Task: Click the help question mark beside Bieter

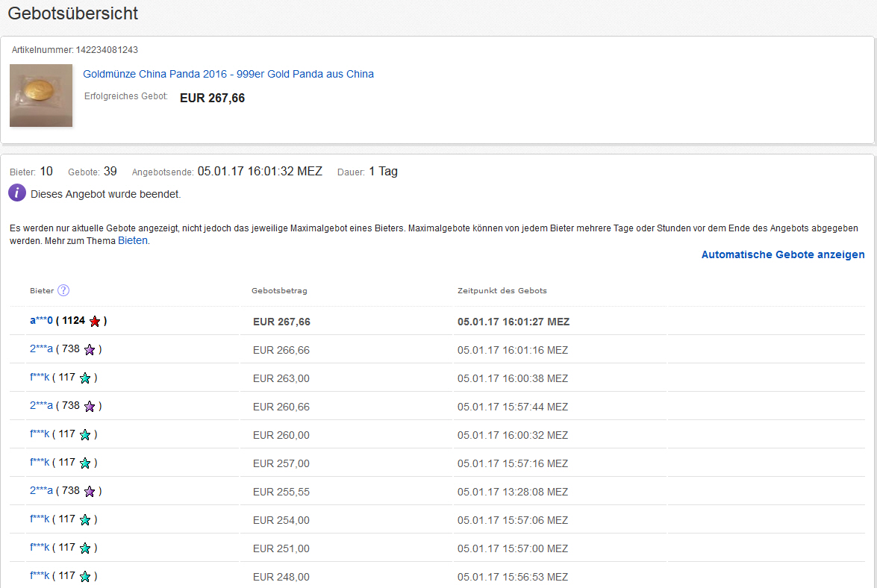Action: (63, 291)
